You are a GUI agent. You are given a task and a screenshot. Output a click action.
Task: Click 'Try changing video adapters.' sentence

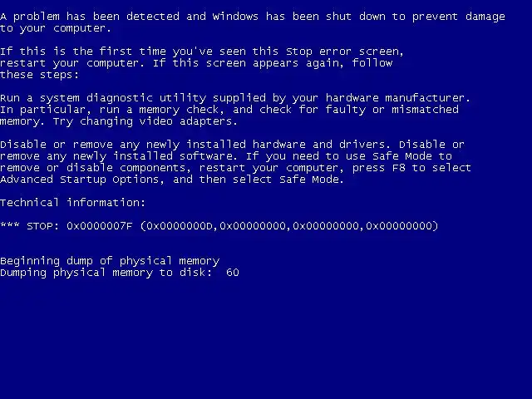pos(145,121)
